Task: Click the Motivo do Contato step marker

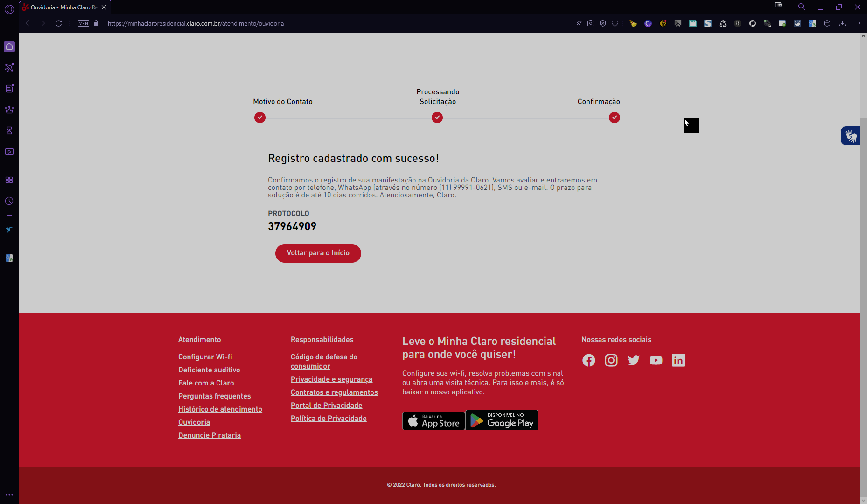Action: (x=260, y=118)
